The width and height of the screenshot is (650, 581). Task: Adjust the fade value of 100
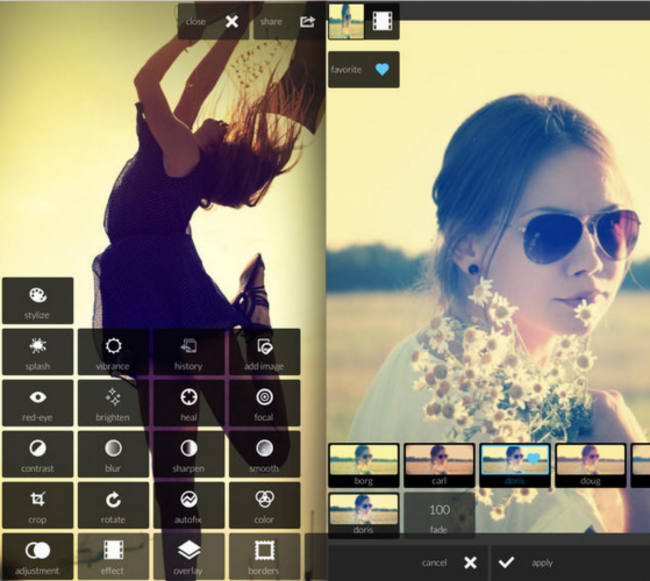(440, 515)
